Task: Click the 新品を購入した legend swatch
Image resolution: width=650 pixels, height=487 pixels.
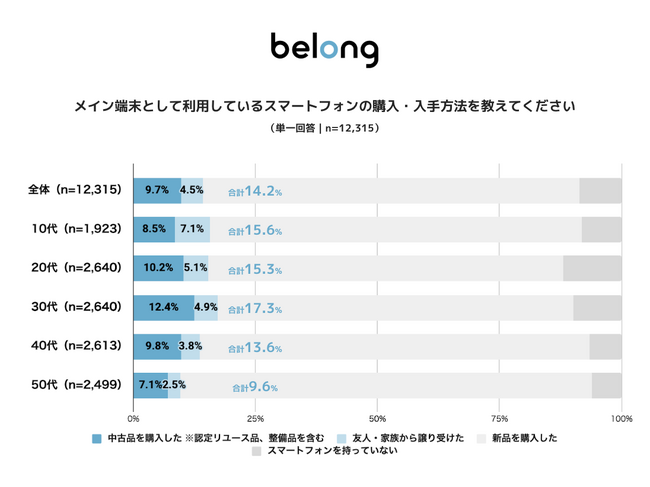Action: tap(483, 438)
